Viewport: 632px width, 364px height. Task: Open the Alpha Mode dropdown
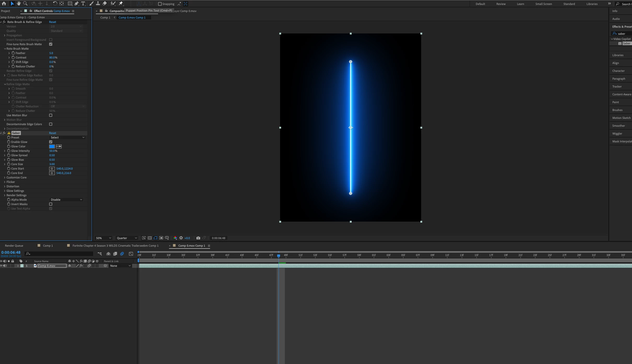pyautogui.click(x=66, y=200)
